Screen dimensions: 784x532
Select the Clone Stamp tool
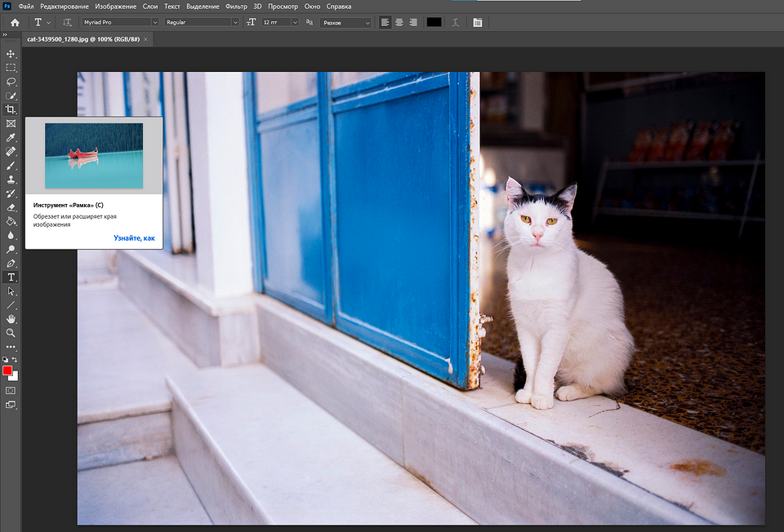tap(11, 180)
